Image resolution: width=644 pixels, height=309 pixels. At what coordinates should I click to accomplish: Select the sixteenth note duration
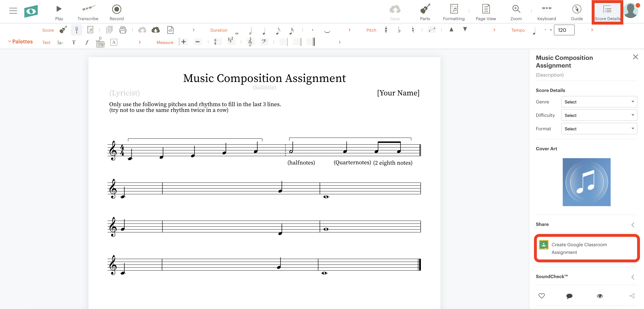point(291,31)
